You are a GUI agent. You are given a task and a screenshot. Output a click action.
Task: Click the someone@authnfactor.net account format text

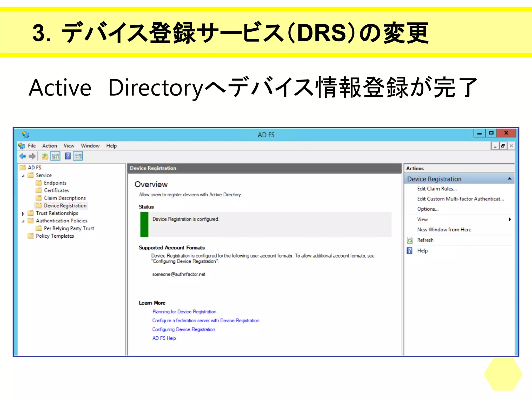[179, 274]
